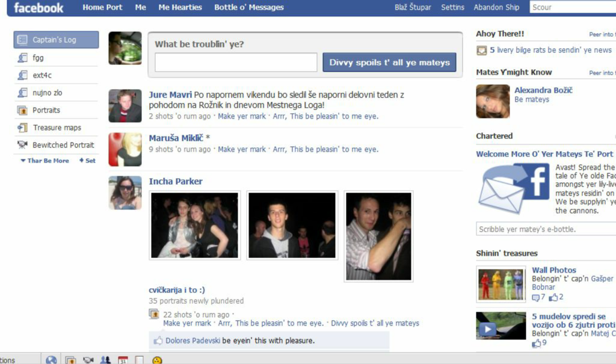Click the Set link in the sidebar
This screenshot has height=364, width=616.
88,161
